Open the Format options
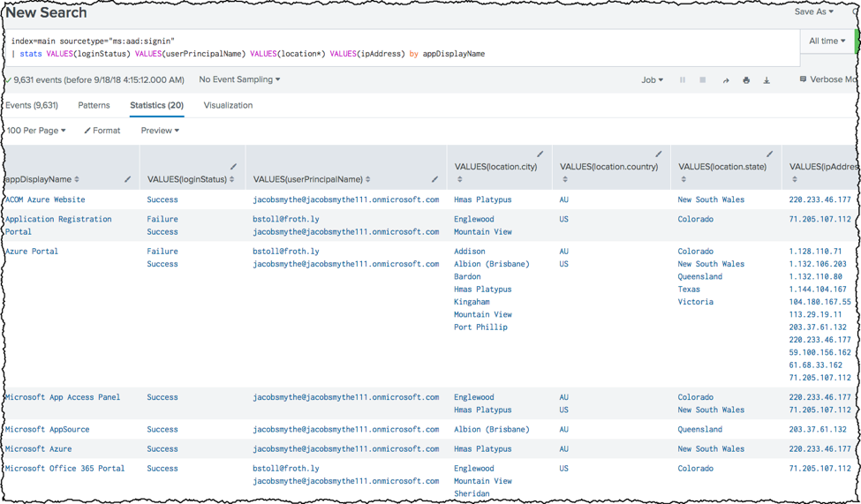The width and height of the screenshot is (861, 504). [102, 131]
